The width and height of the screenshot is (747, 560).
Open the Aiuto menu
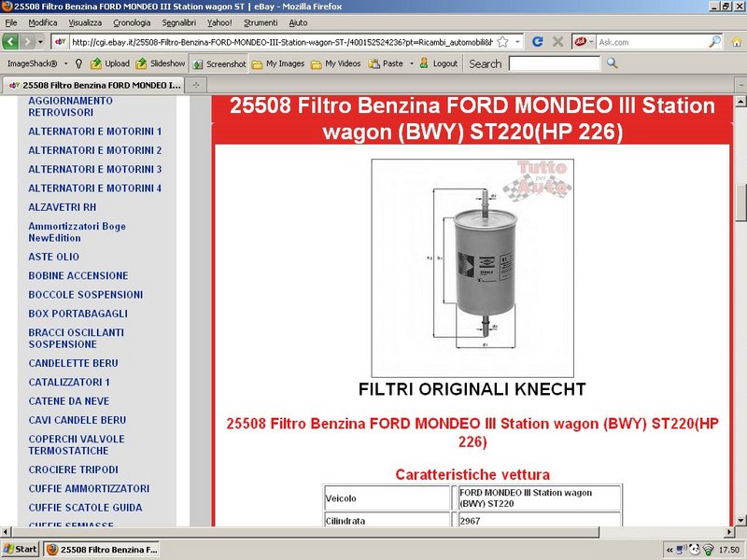tap(298, 22)
